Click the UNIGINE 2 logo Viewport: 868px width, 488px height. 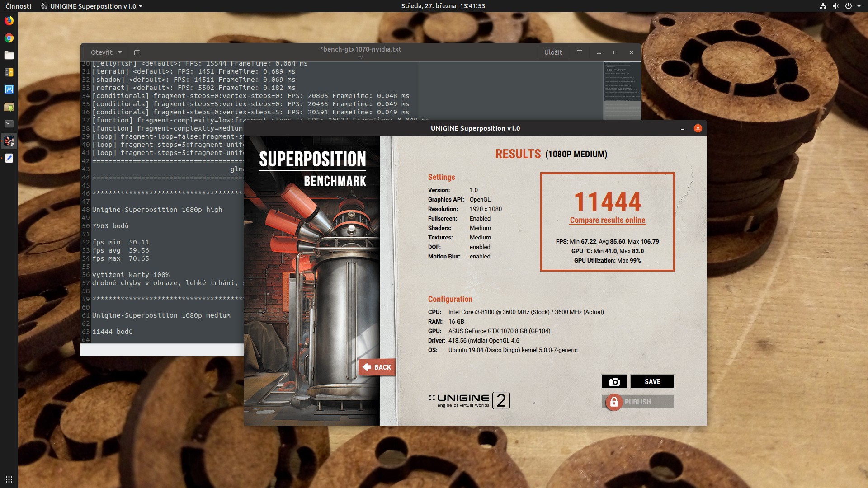469,400
